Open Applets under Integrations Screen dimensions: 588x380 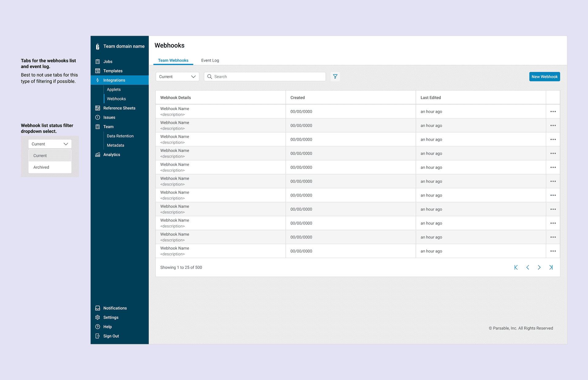(x=114, y=89)
